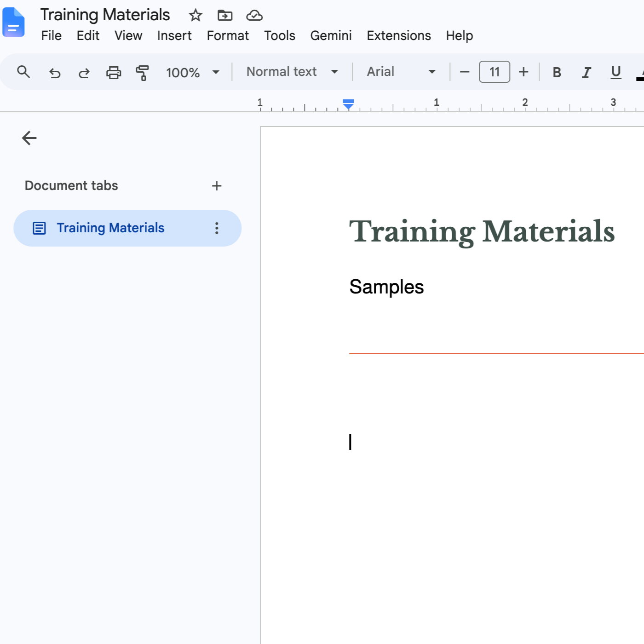Viewport: 644px width, 644px height.
Task: Toggle bold formatting
Action: point(557,72)
